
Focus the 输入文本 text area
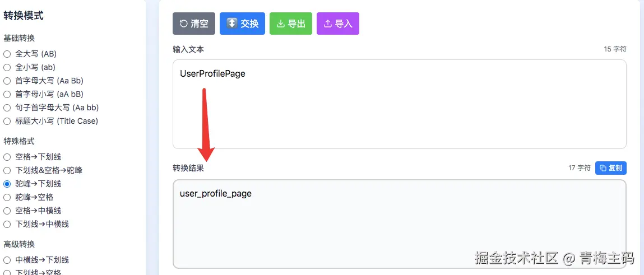tap(399, 104)
